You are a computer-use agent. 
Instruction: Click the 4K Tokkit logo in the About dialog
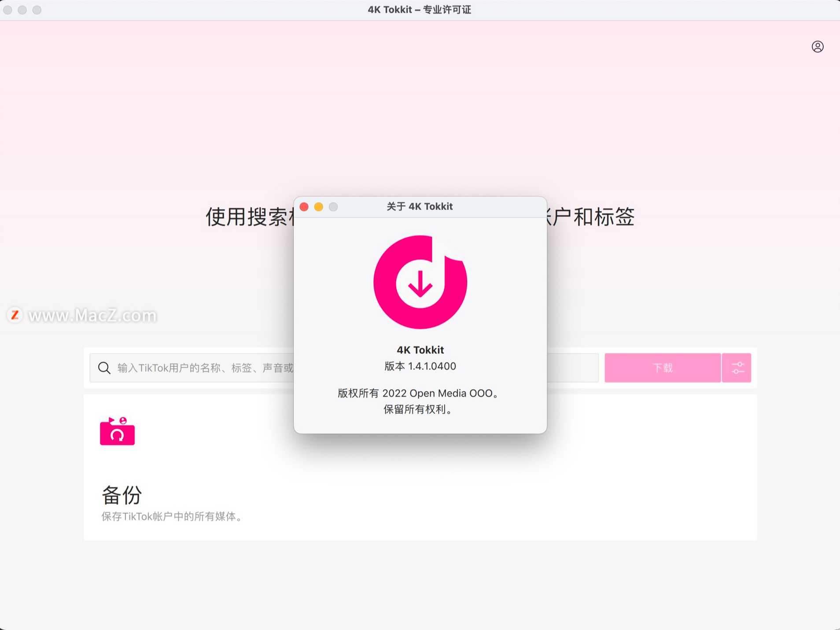pyautogui.click(x=420, y=282)
